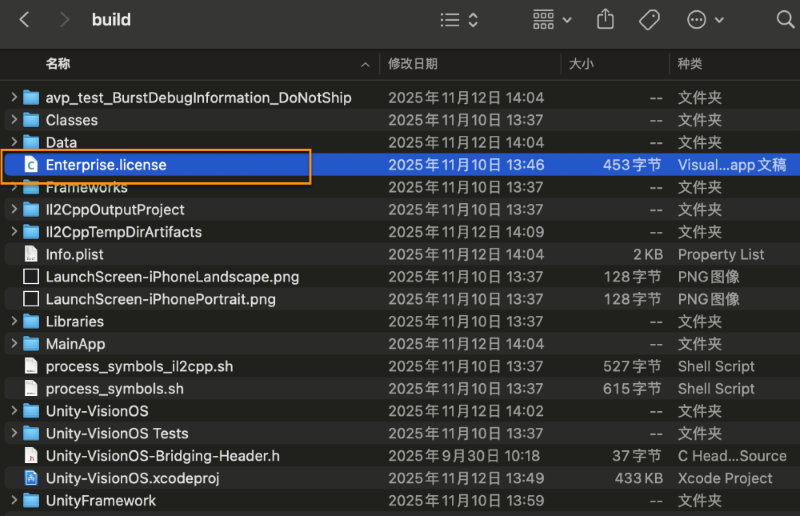Open the grouping options grid icon
This screenshot has height=516, width=800.
pos(543,20)
